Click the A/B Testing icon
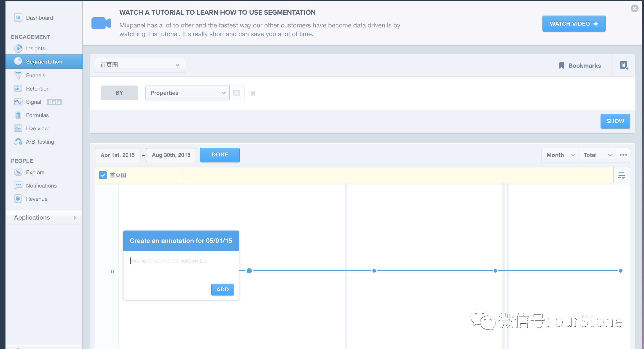 coord(18,142)
